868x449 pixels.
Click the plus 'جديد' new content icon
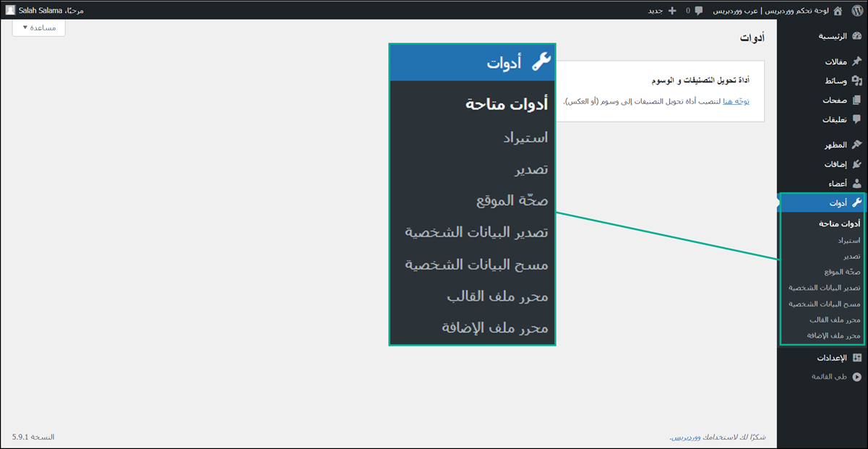tap(672, 10)
